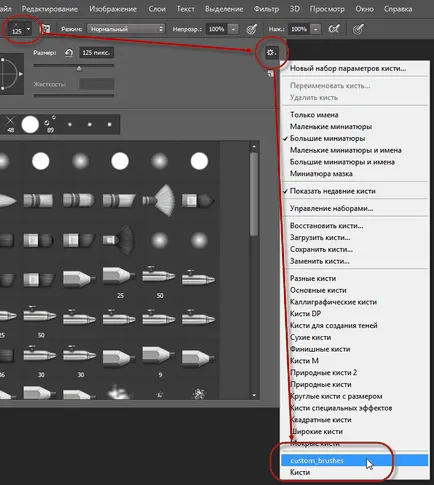Expand the Режим blending mode dropdown
Image resolution: width=434 pixels, height=485 pixels.
pos(126,29)
